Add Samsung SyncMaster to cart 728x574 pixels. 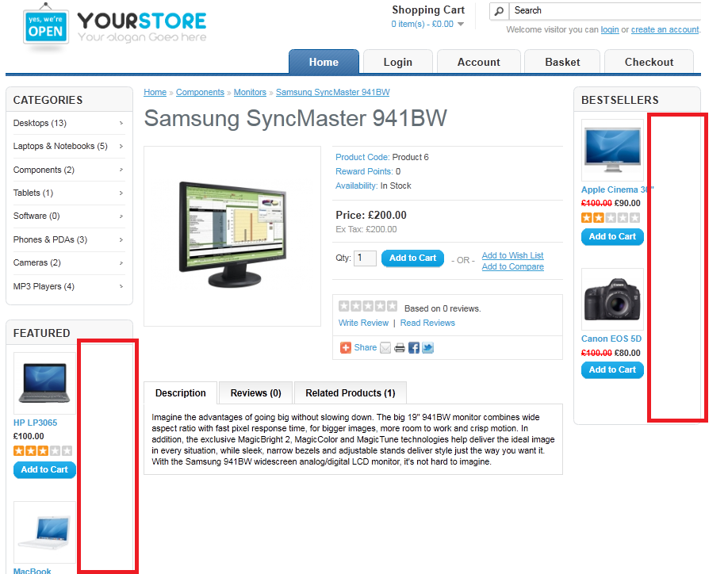[412, 258]
